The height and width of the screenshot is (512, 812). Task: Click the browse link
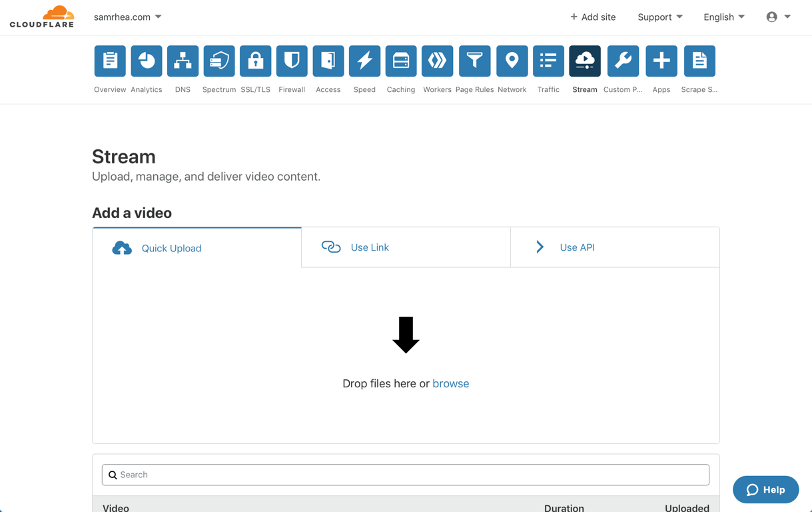451,383
